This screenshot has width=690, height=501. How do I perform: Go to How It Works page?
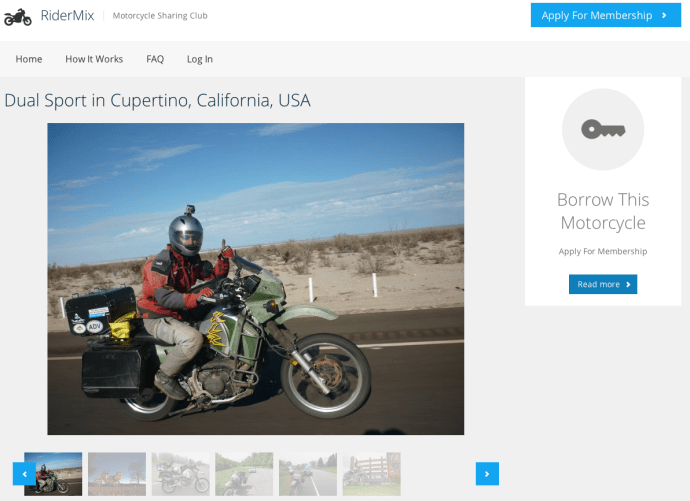(94, 59)
